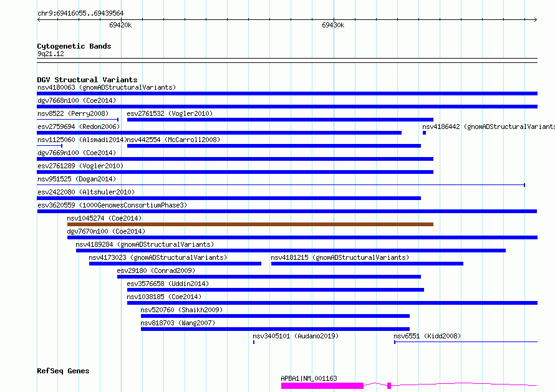
Task: Select the thin nsv951525 variant line
Action: click(x=281, y=185)
